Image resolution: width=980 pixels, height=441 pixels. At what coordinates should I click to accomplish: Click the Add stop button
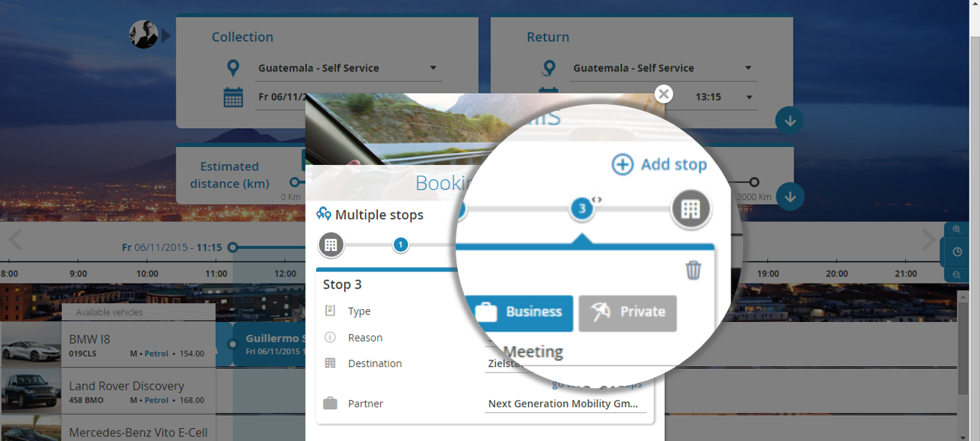pyautogui.click(x=659, y=164)
